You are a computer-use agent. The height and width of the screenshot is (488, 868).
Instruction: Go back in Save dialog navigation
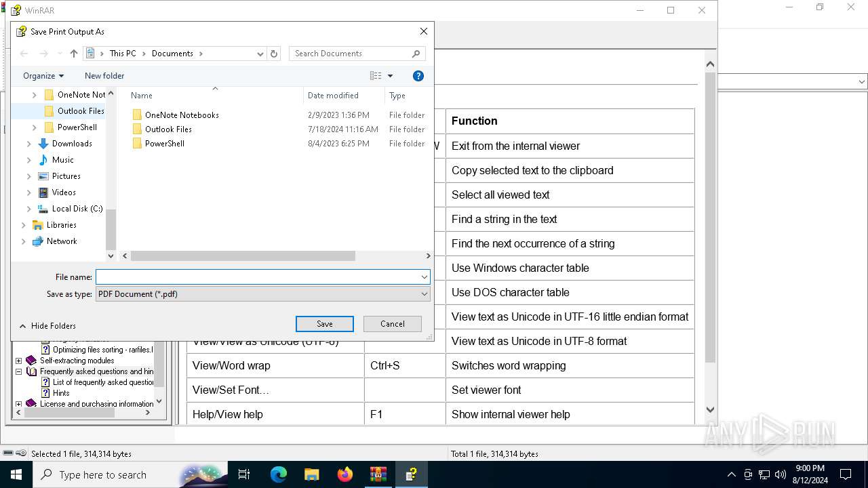[x=24, y=54]
